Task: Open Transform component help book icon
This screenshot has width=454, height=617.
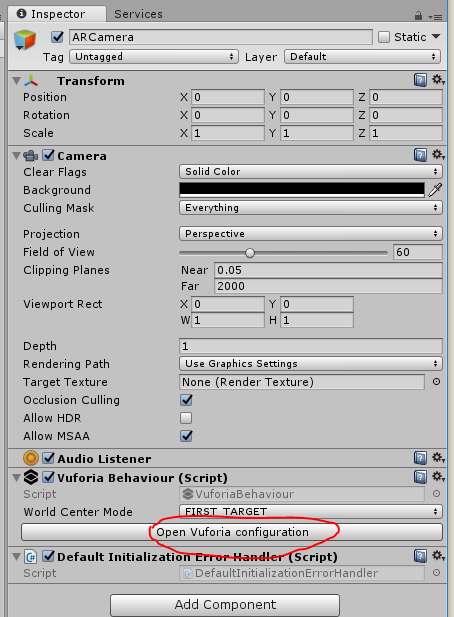Action: 420,80
